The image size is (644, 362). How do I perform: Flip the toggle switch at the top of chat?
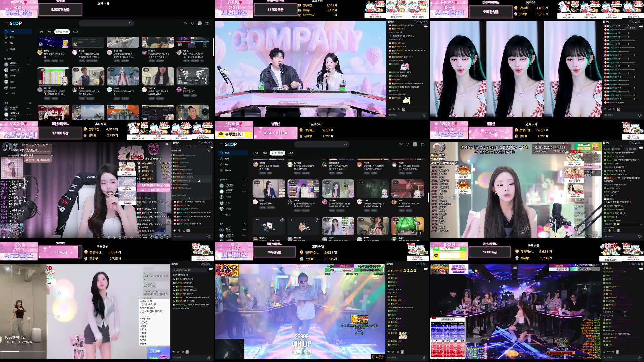click(x=425, y=26)
